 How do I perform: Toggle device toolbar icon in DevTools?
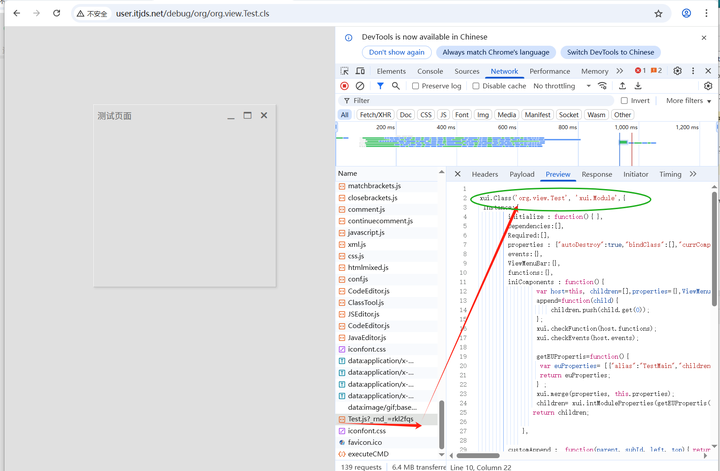(360, 71)
